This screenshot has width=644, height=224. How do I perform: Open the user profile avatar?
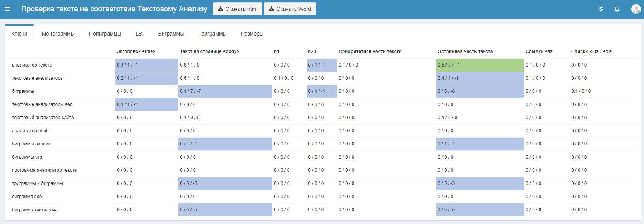coord(635,9)
